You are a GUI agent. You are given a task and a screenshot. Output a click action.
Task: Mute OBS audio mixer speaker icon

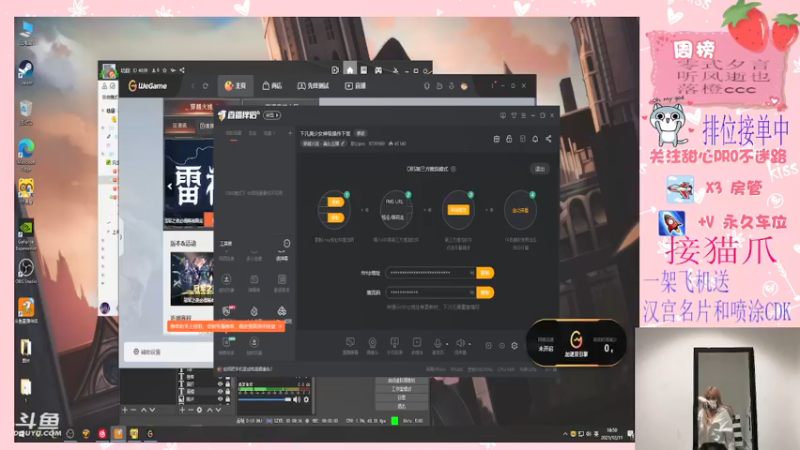tap(296, 400)
